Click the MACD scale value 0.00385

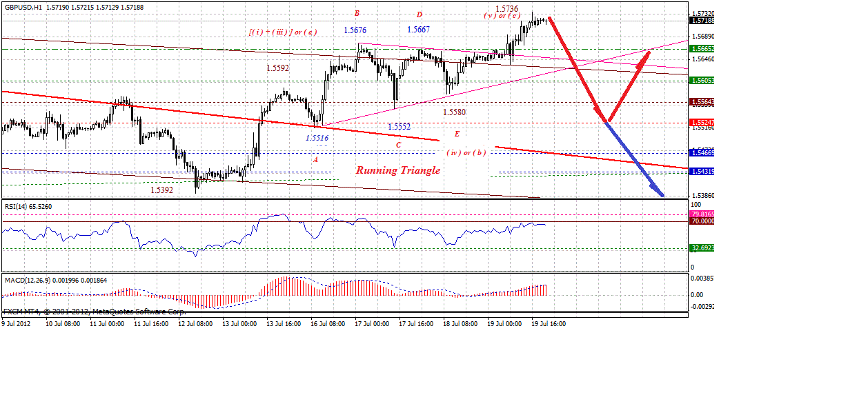pos(702,278)
